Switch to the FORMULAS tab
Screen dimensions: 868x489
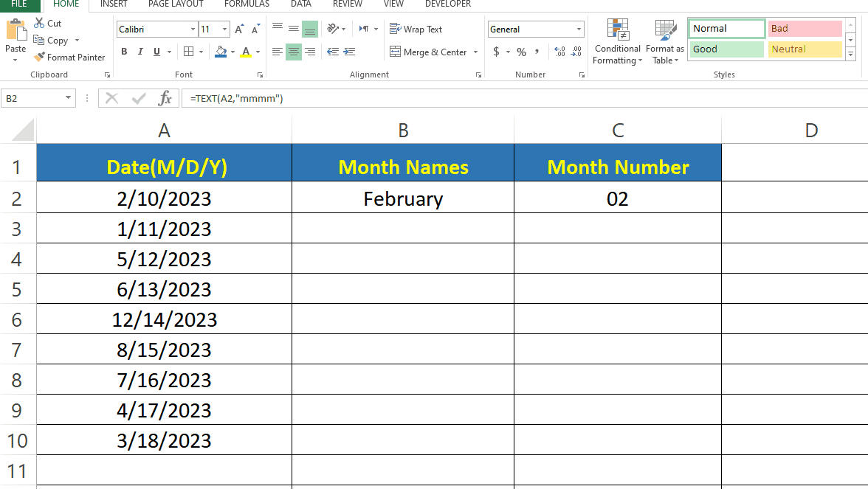[247, 4]
